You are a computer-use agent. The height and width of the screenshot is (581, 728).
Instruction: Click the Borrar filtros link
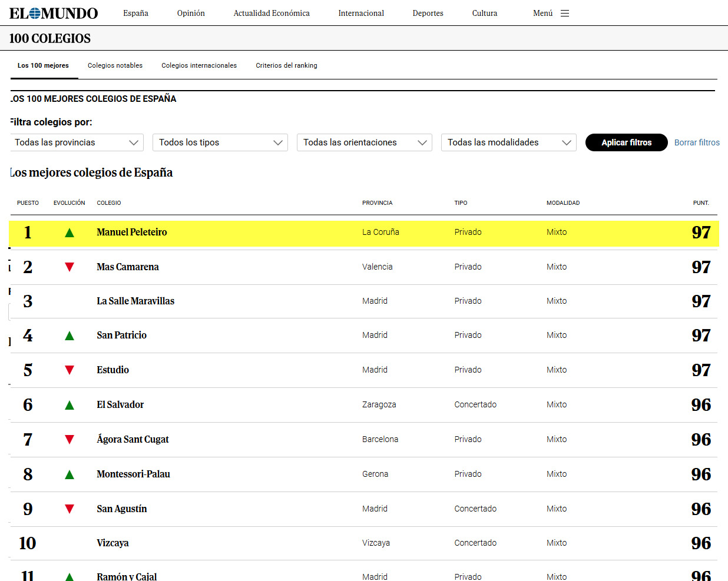click(697, 142)
